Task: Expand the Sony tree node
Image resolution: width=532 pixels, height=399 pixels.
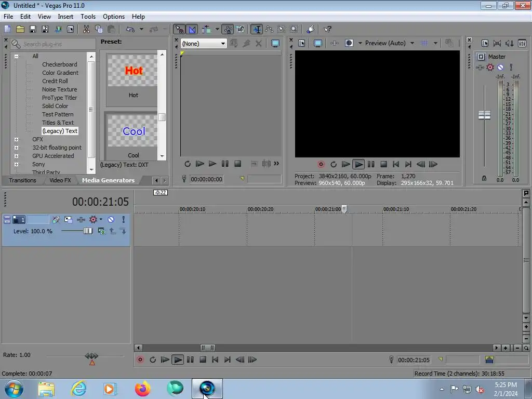Action: coord(16,164)
